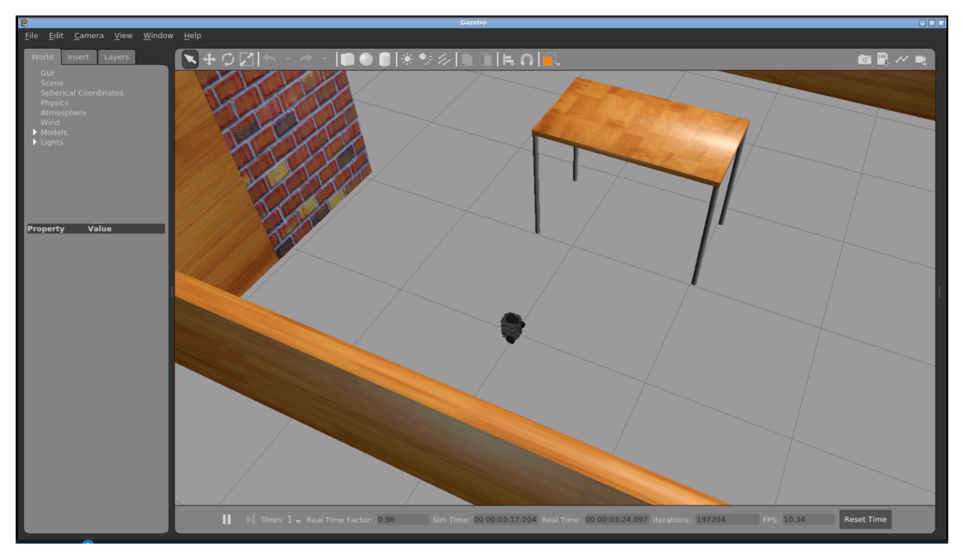Select the Scale mode tool

click(x=247, y=59)
